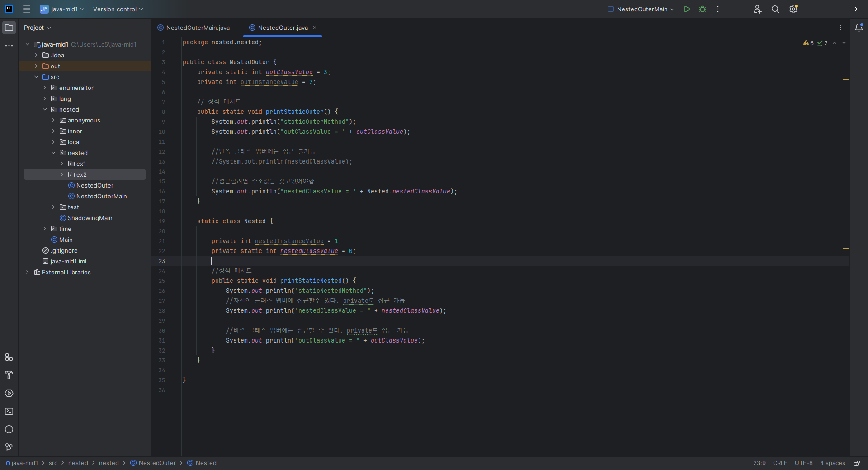Open the Build tool window
This screenshot has width=868, height=470.
click(x=9, y=375)
